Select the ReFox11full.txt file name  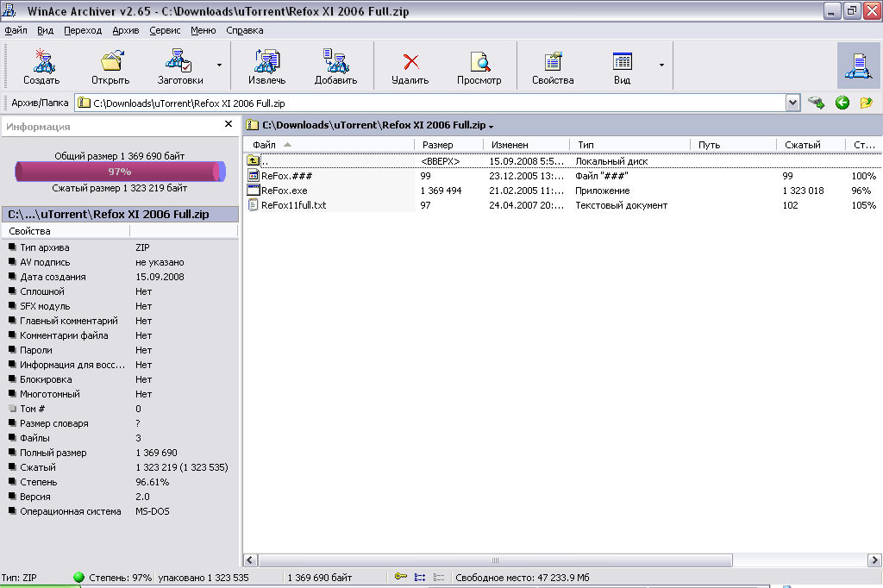(293, 205)
